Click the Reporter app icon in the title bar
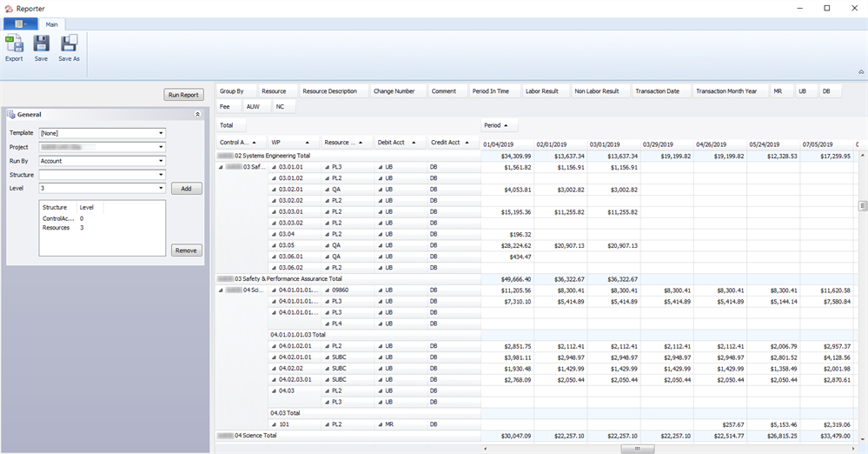Image resolution: width=868 pixels, height=454 pixels. click(x=8, y=8)
